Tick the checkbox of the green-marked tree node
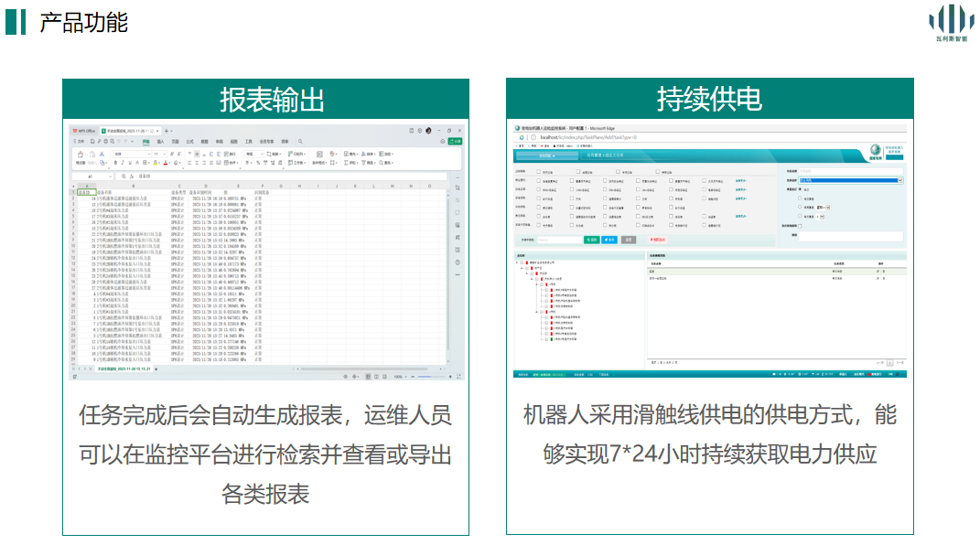The height and width of the screenshot is (545, 980). click(x=546, y=339)
